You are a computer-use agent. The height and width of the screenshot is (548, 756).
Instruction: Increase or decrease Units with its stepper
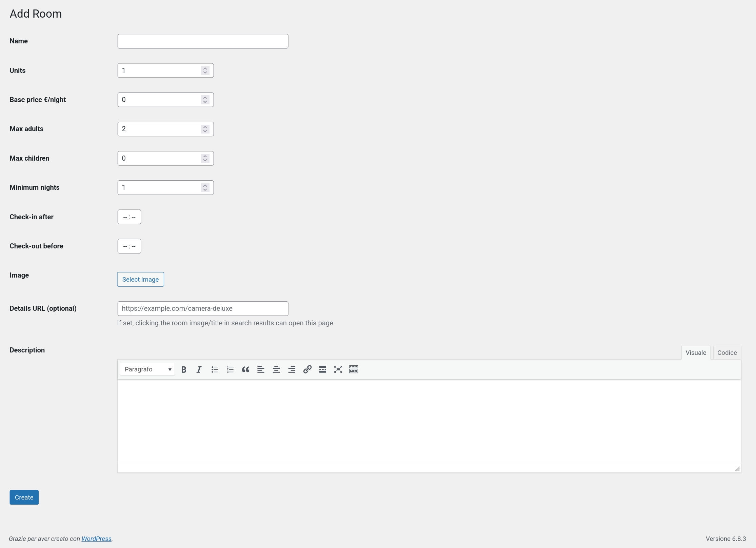coord(205,70)
